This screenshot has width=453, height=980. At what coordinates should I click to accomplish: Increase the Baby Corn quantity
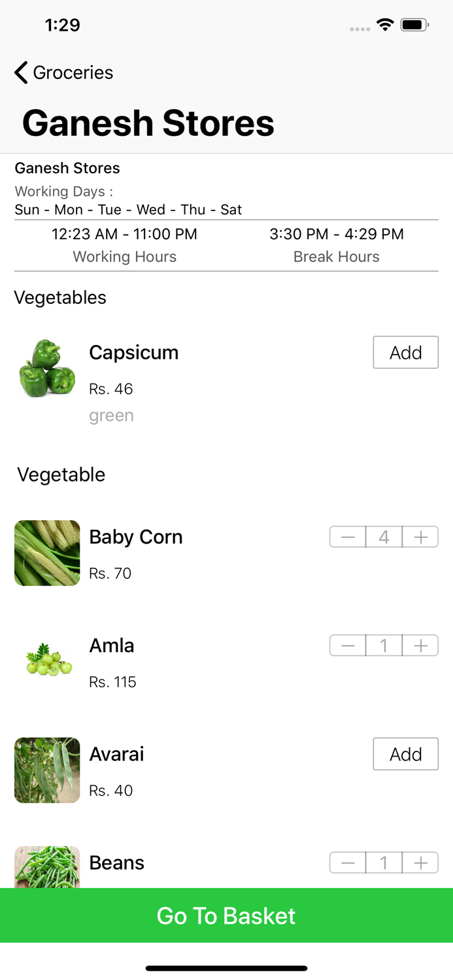point(420,536)
